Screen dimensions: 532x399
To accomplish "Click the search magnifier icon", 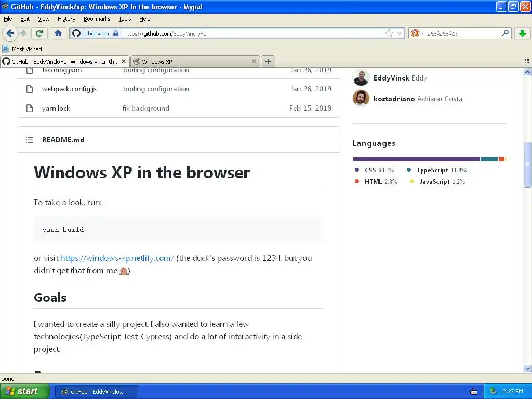I will (x=505, y=33).
